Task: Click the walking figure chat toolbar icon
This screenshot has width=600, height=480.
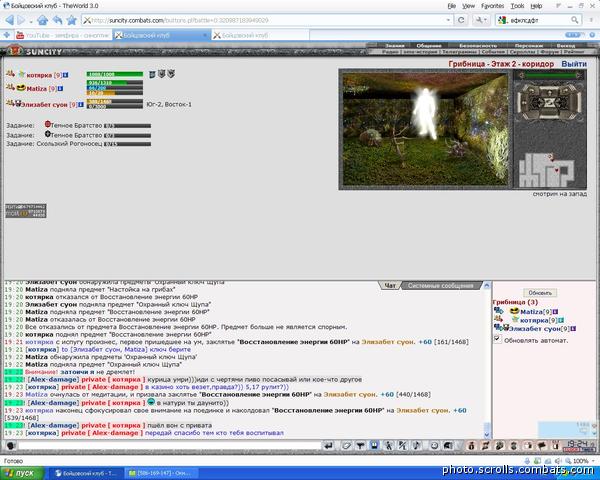Action: point(388,446)
